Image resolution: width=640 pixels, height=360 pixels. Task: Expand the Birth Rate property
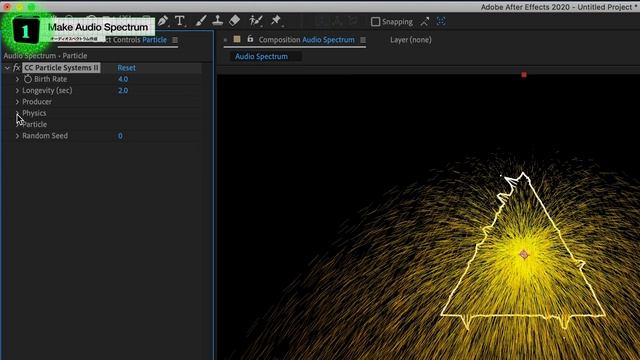click(x=17, y=79)
